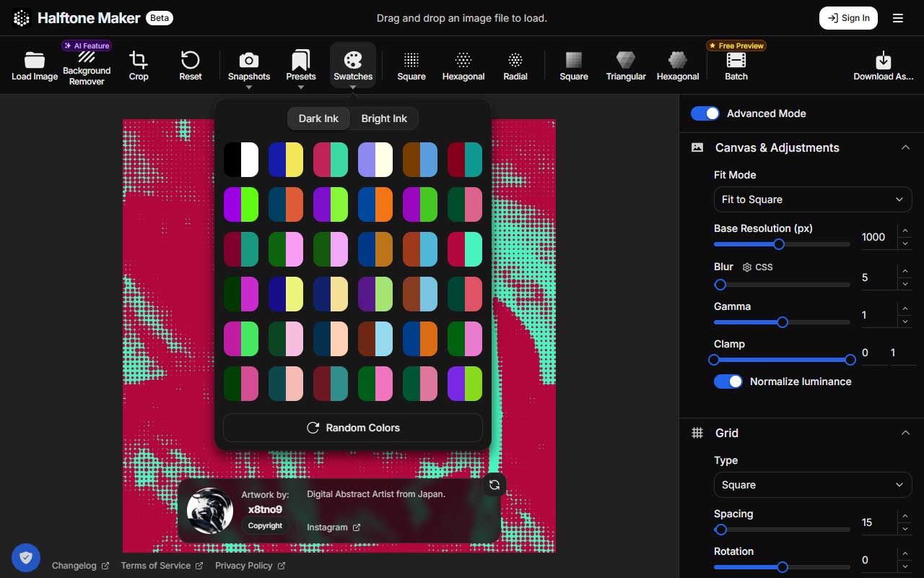Screen dimensions: 924x578
Task: Expand the Snapshots dropdown arrow
Action: tap(249, 87)
